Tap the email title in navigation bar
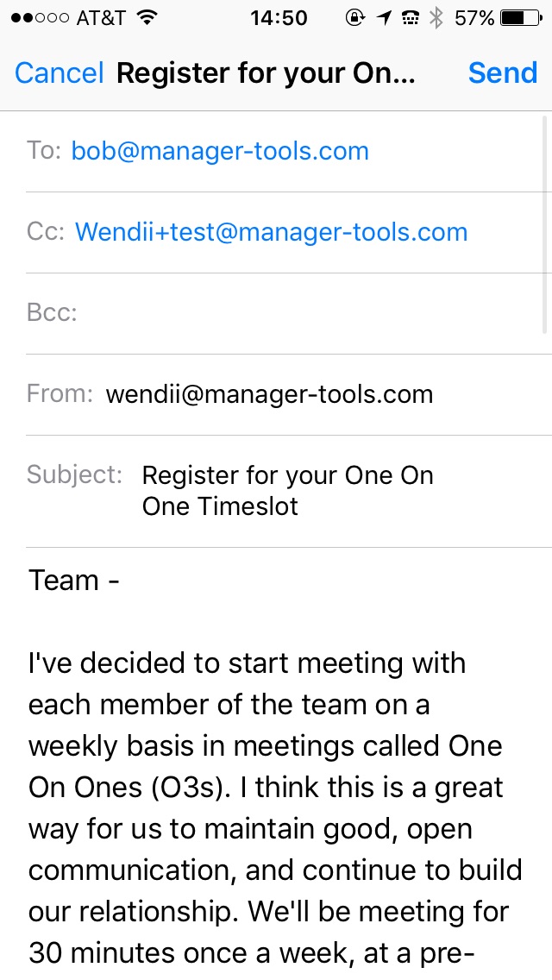The width and height of the screenshot is (552, 980). click(266, 73)
